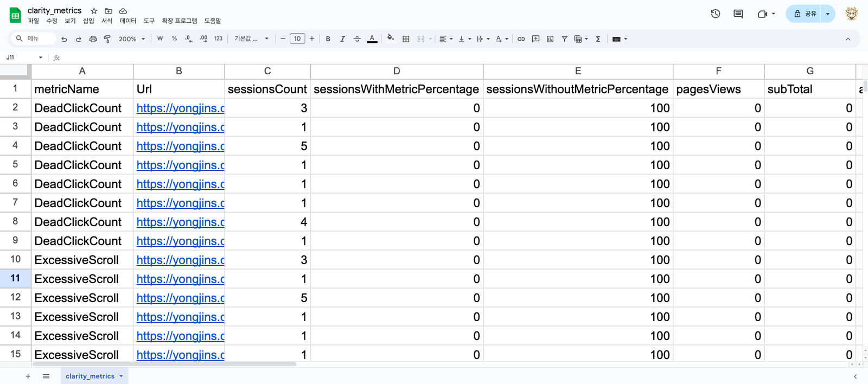Click the insert link icon
Image resolution: width=868 pixels, height=384 pixels.
(x=521, y=39)
